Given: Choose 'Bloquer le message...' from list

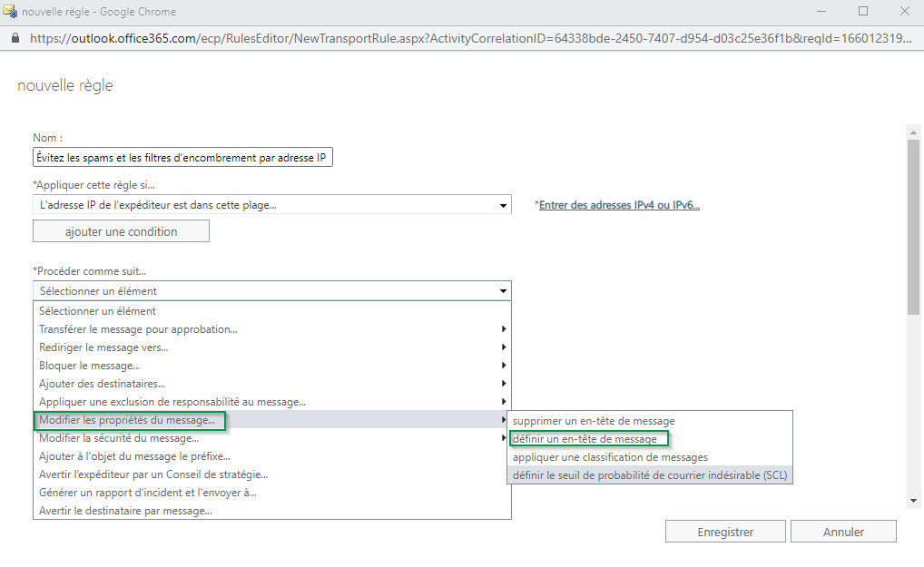Looking at the screenshot, I should coord(90,366).
